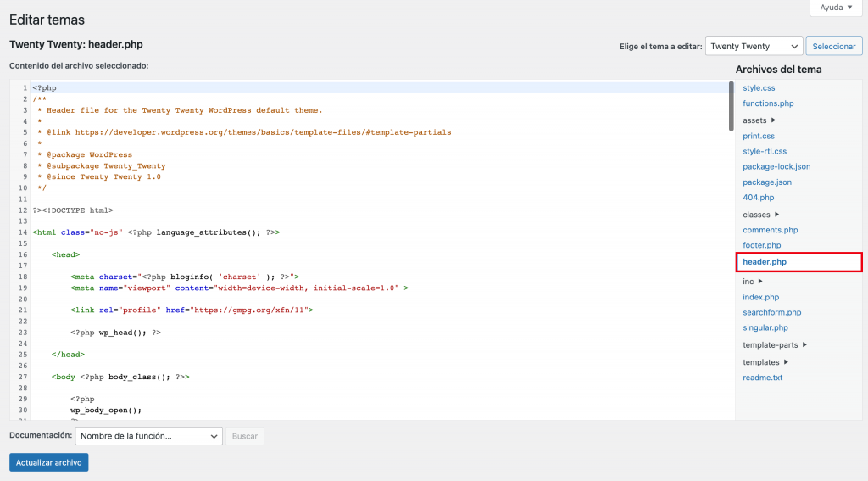Expand the inc folder
The height and width of the screenshot is (481, 868).
pos(753,281)
